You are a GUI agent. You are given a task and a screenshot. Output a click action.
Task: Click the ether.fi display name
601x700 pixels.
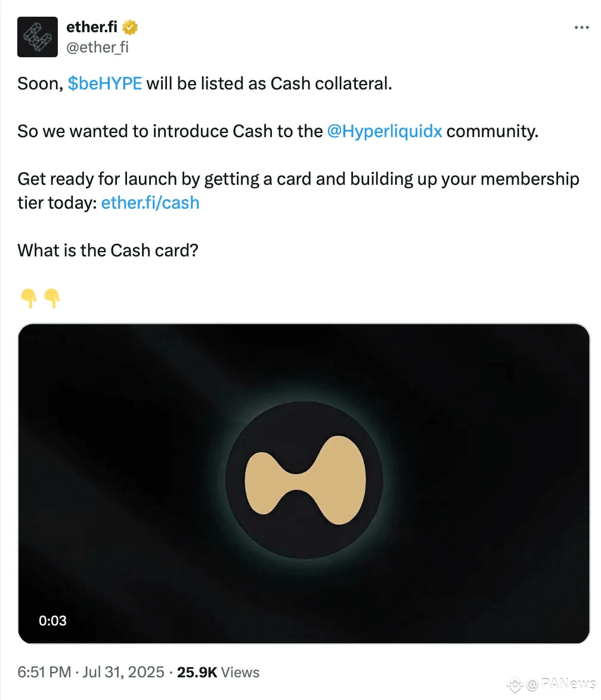(x=92, y=27)
